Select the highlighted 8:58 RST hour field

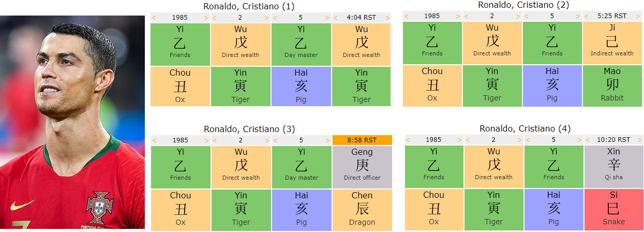[362, 140]
